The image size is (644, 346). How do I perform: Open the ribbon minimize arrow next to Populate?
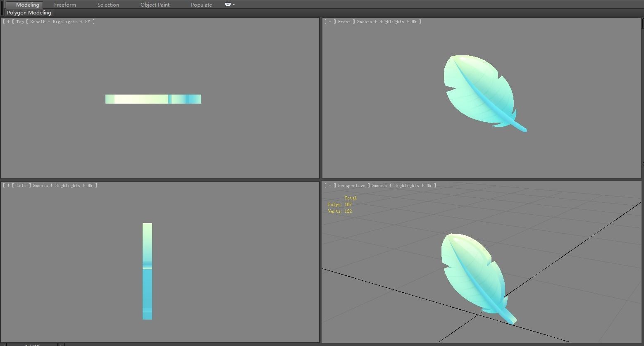(234, 5)
